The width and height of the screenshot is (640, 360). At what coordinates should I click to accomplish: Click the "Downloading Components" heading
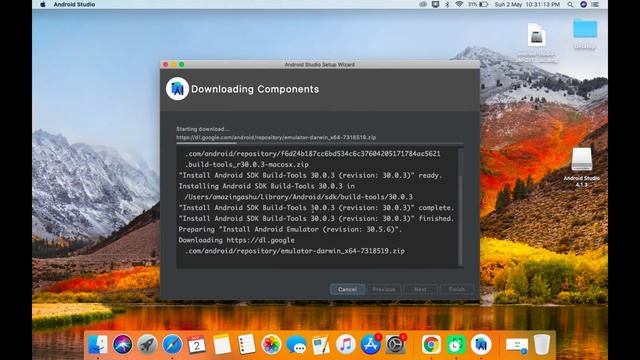pos(255,89)
